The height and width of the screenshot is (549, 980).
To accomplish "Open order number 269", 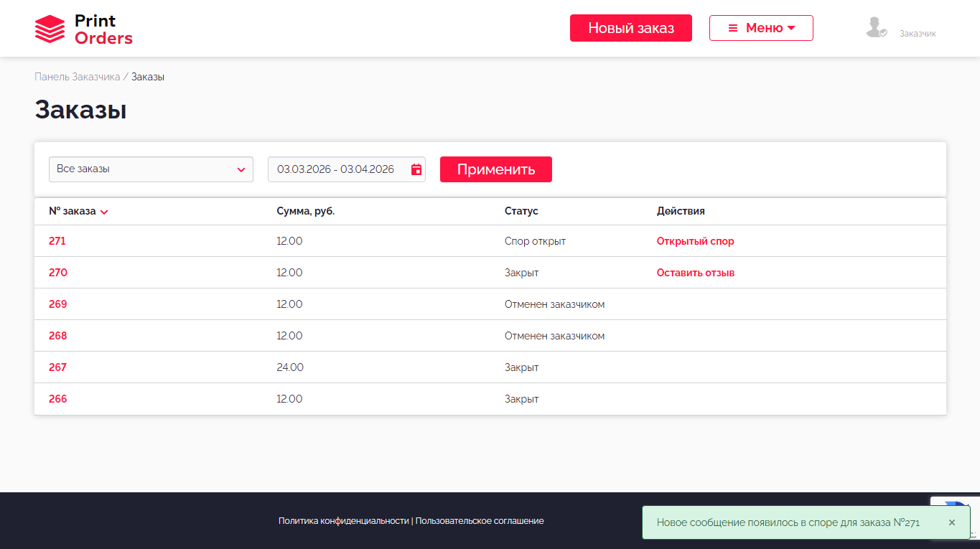I will 57,304.
